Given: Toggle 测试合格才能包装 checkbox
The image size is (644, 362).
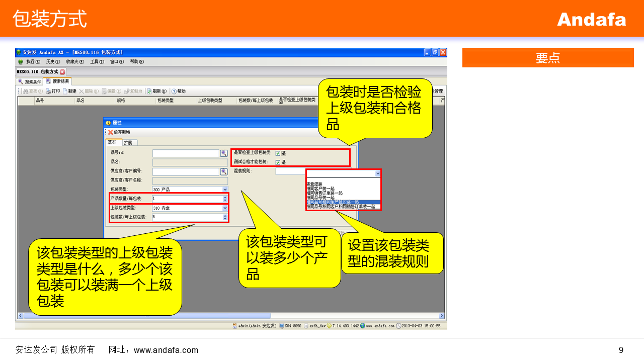Looking at the screenshot, I should tap(278, 162).
